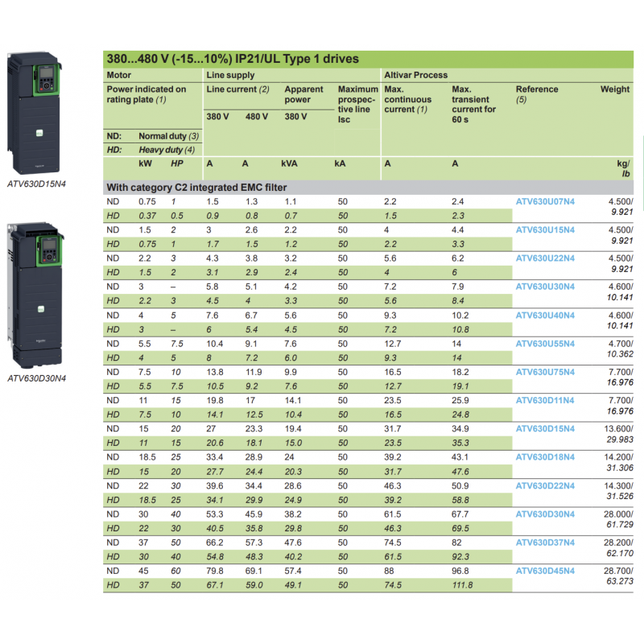Open the ATV630U07N4 reference link
This screenshot has width=644, height=644.
[x=545, y=201]
